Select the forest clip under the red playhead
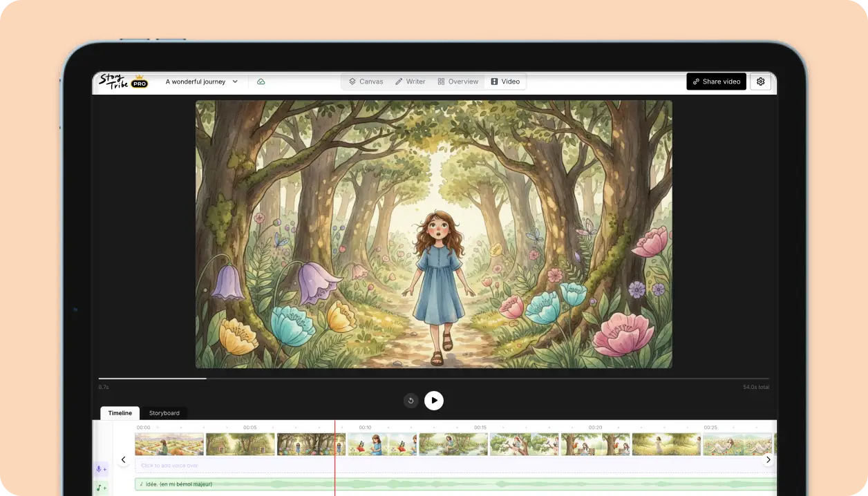868x496 pixels. pyautogui.click(x=311, y=444)
